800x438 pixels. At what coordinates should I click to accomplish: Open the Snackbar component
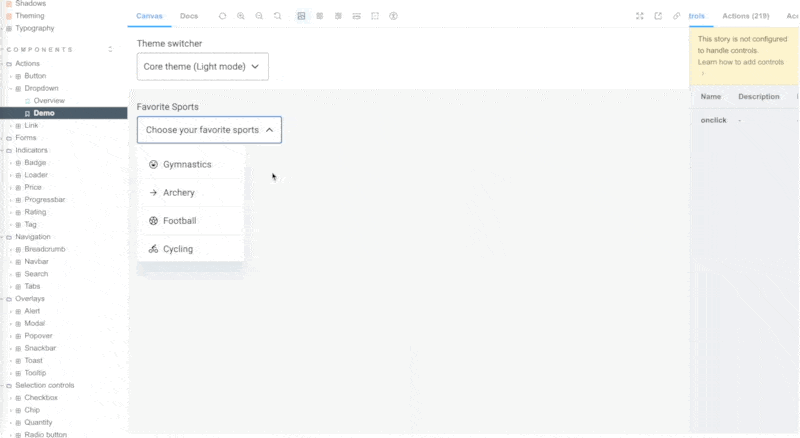coord(40,348)
